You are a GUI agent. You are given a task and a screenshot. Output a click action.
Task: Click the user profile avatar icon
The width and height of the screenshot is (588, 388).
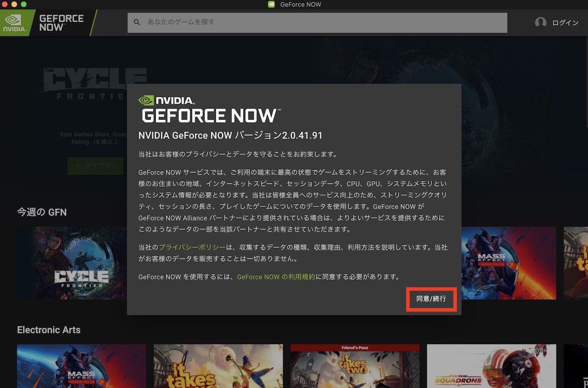[541, 22]
